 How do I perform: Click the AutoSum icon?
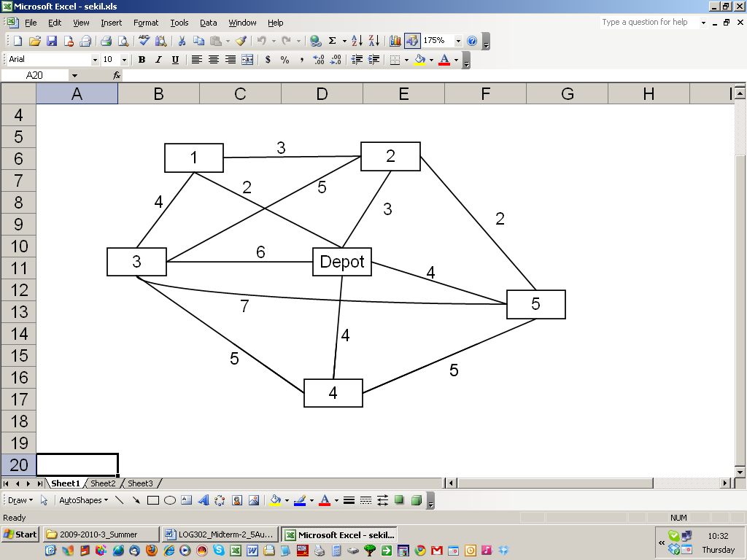pos(331,42)
